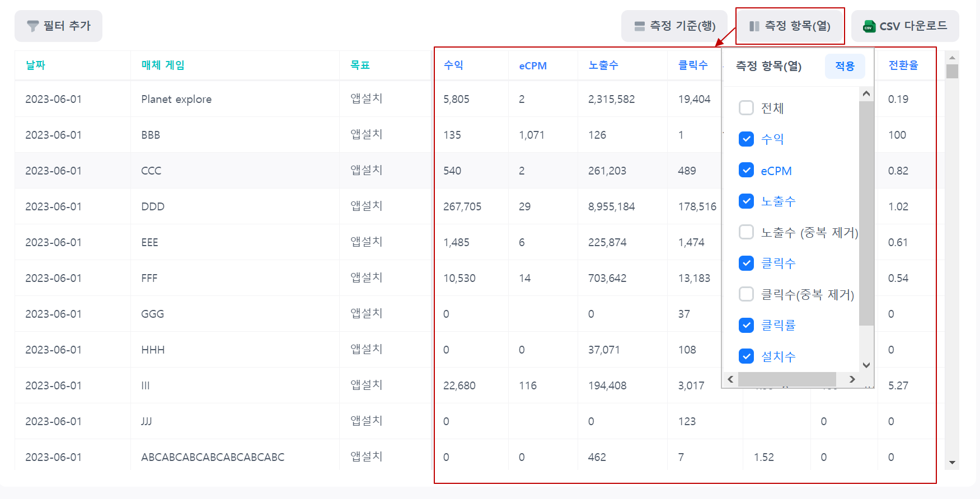Uncheck the eCPM checkbox in the panel
980x499 pixels.
[746, 170]
